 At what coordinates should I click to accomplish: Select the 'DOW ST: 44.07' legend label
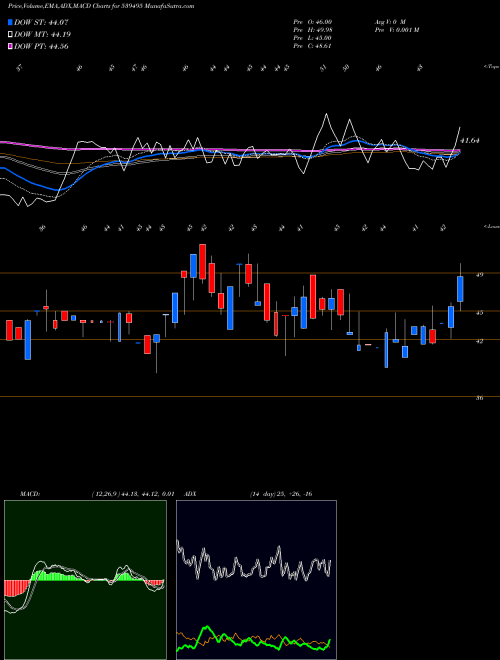pyautogui.click(x=41, y=22)
